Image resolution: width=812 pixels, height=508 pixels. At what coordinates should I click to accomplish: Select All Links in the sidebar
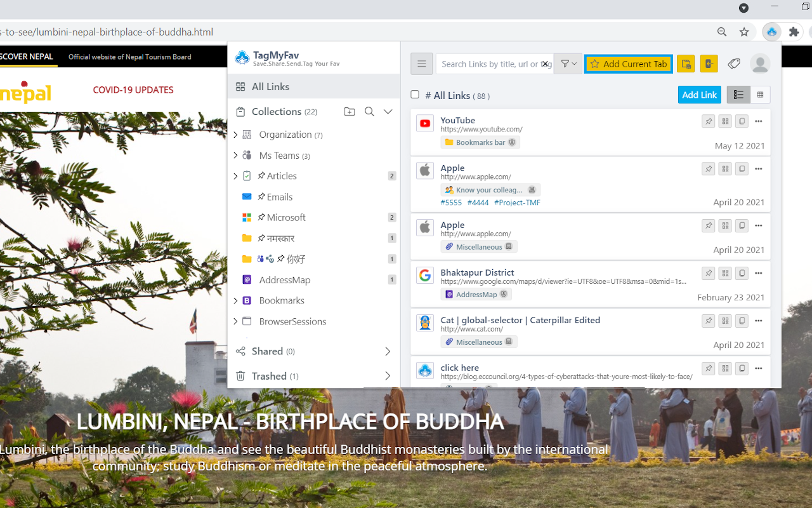tap(314, 86)
